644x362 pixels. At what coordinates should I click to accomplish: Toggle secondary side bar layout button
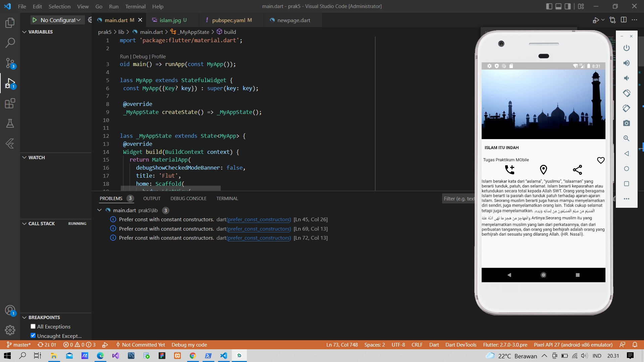click(x=568, y=6)
